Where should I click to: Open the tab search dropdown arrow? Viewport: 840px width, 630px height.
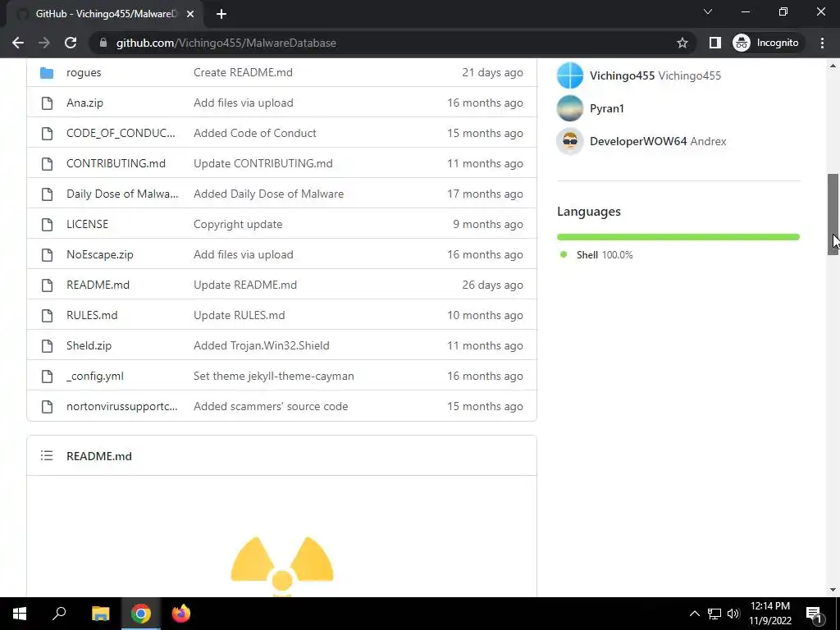[x=708, y=11]
